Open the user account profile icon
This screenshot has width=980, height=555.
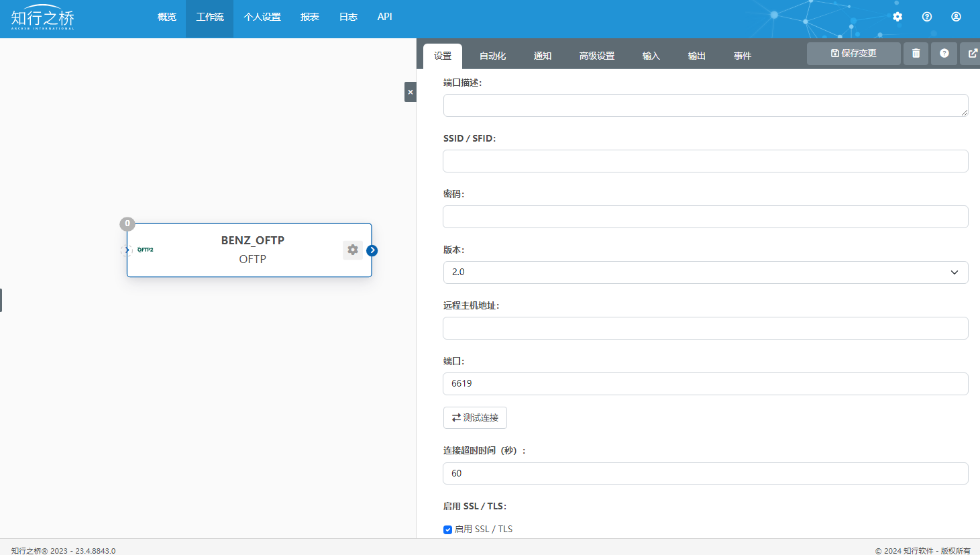[x=956, y=17]
